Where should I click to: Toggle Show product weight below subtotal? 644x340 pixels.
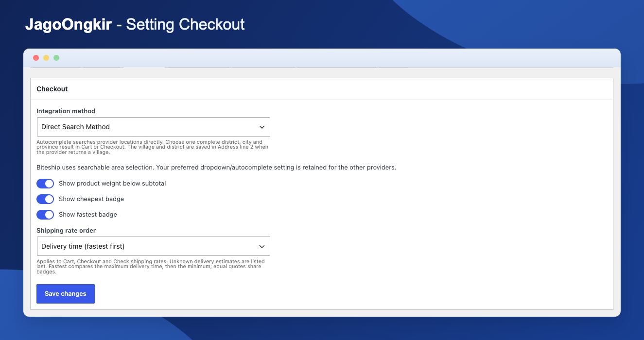tap(45, 184)
